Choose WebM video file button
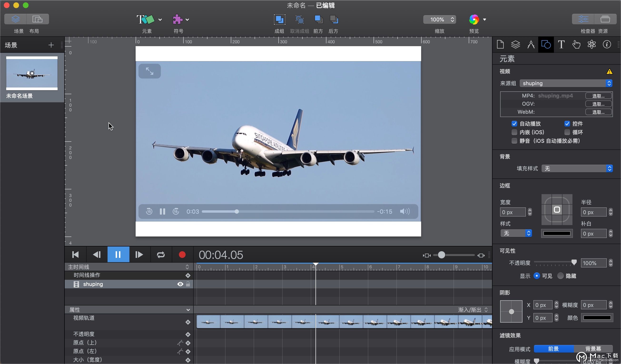The width and height of the screenshot is (621, 364). pos(598,112)
